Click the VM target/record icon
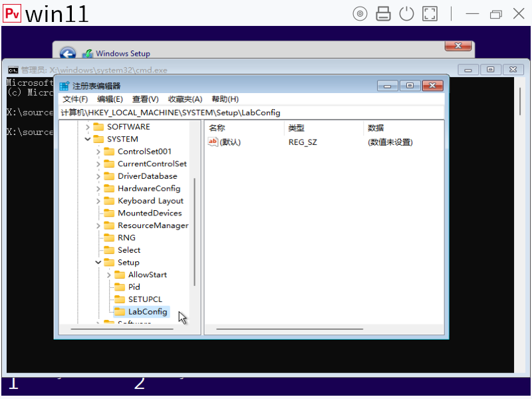 (x=360, y=14)
